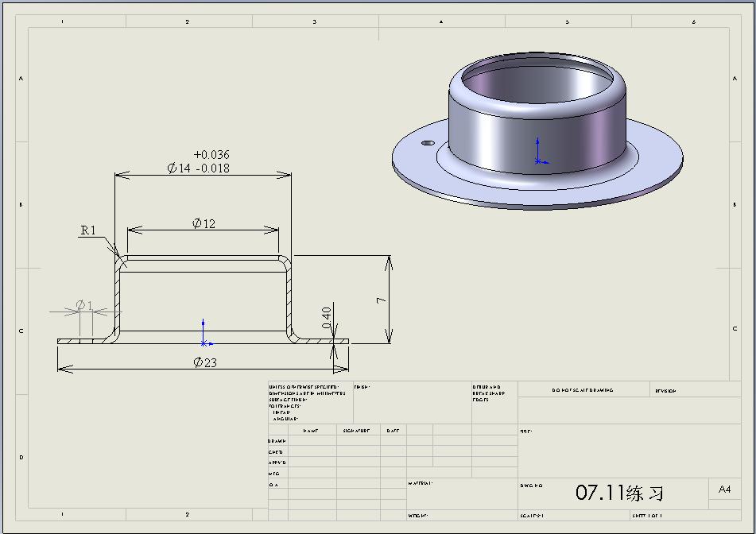
Task: Select the SCALE:2:1 entry
Action: click(x=532, y=516)
